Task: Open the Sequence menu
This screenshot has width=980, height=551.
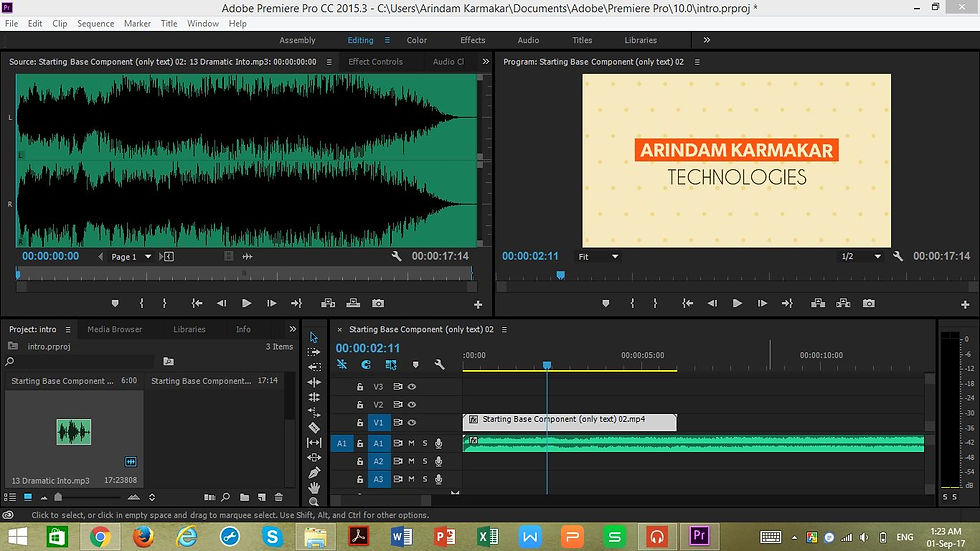Action: coord(96,24)
